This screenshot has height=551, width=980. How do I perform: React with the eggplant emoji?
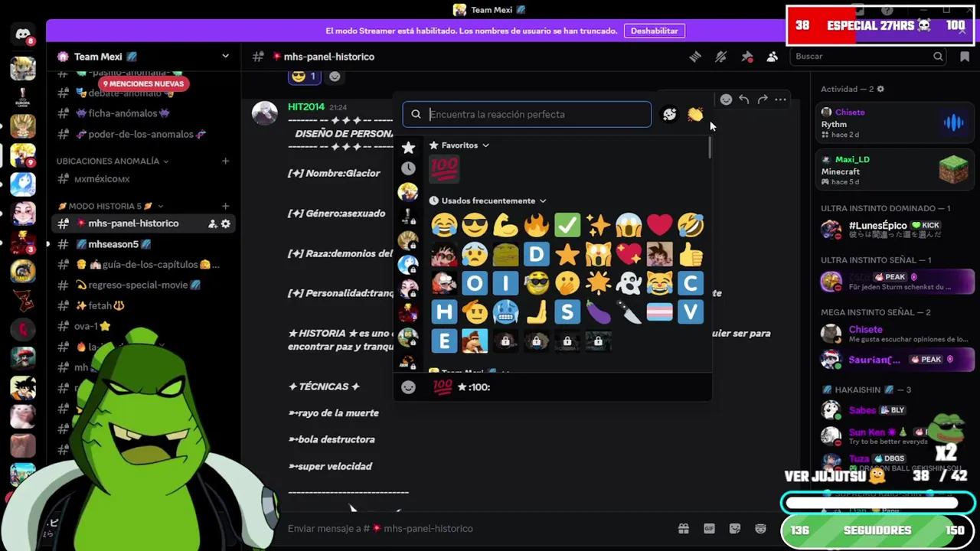(598, 312)
